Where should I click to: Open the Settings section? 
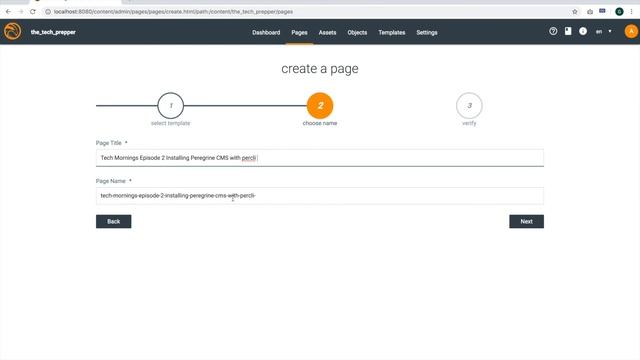tap(427, 32)
